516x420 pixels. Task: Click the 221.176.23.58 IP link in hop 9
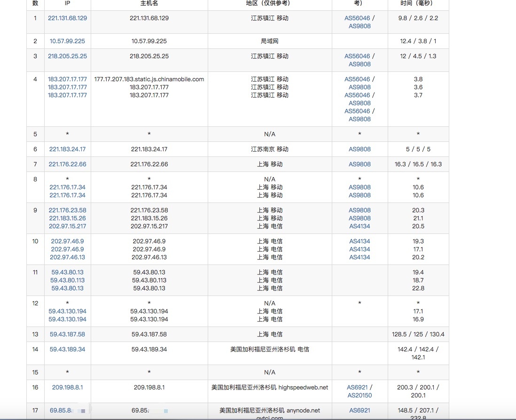coord(67,210)
